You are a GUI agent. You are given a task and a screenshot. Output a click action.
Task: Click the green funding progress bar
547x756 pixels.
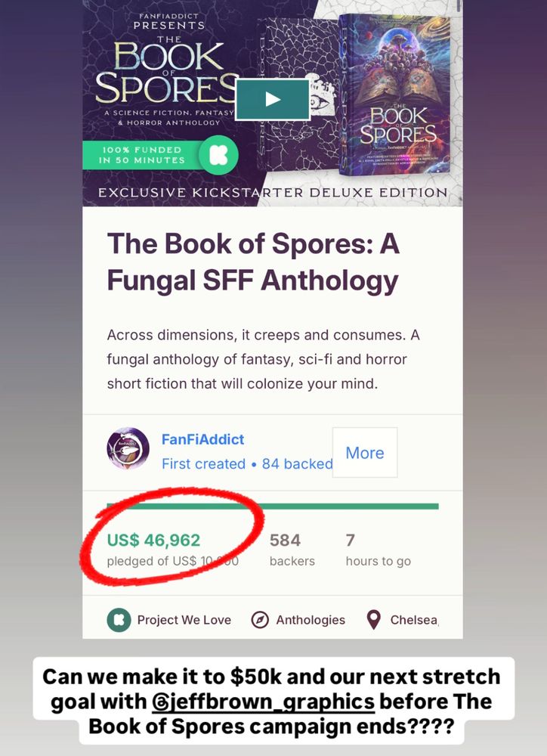tap(273, 507)
